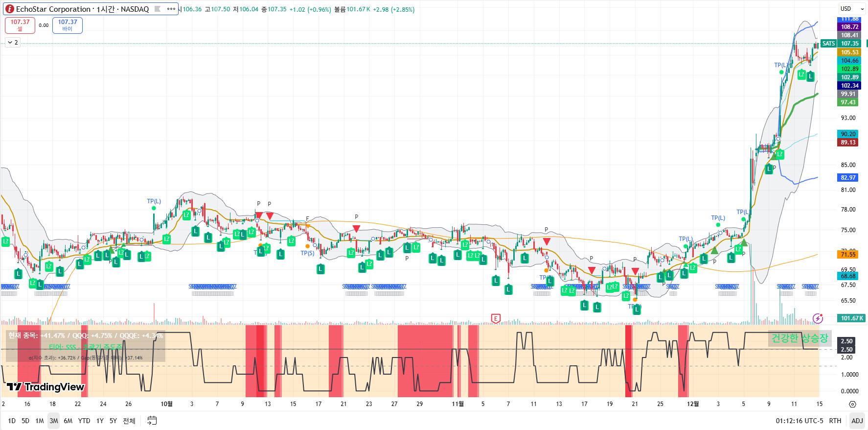Click the purple lightning bolt icon
Screen dimensions: 868x430
pos(818,318)
